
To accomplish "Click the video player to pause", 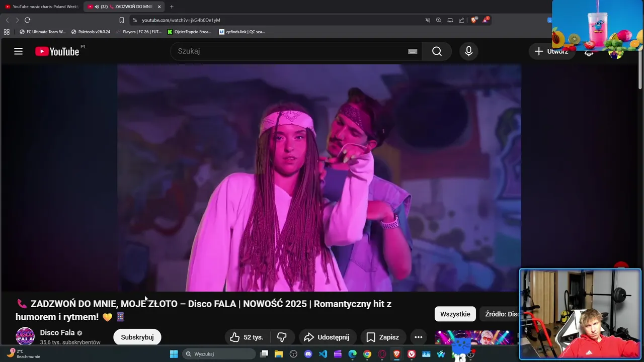I will (319, 178).
